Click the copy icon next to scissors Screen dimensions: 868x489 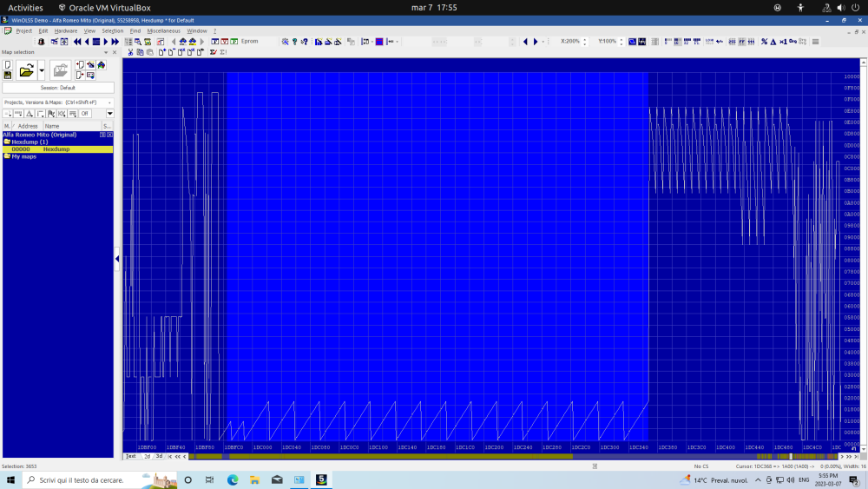click(140, 52)
